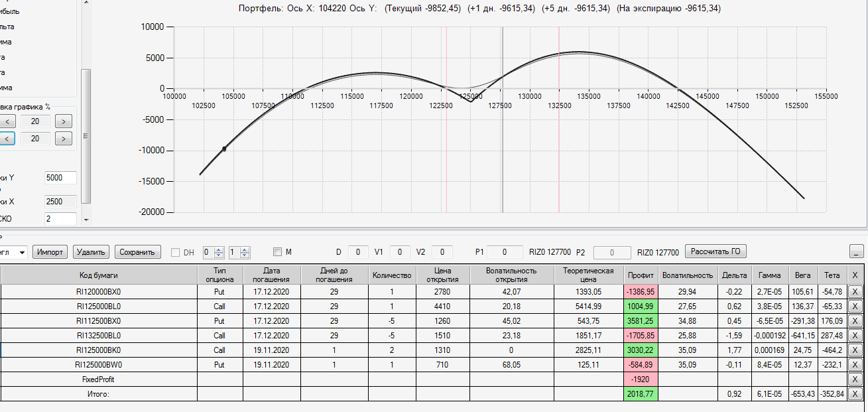The image size is (868, 412).
Task: Enable the DH checkbox
Action: tap(176, 252)
